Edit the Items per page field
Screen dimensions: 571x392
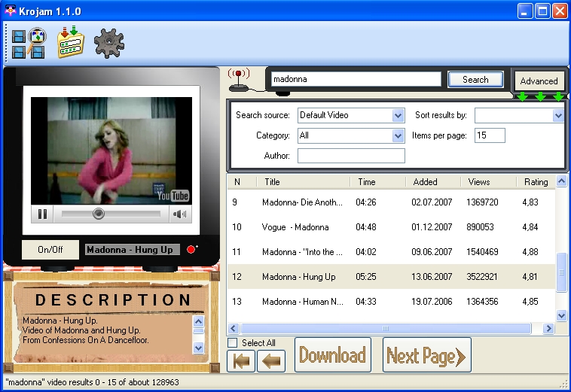(x=490, y=135)
